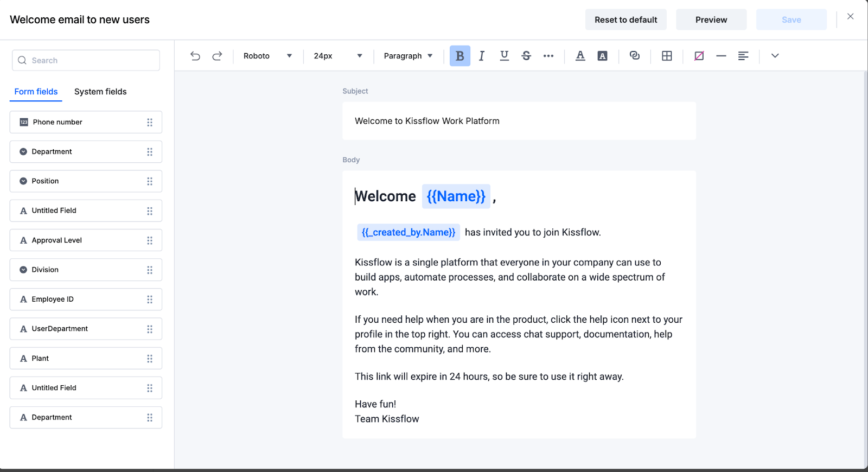Open the Paragraph style dropdown

(x=409, y=56)
